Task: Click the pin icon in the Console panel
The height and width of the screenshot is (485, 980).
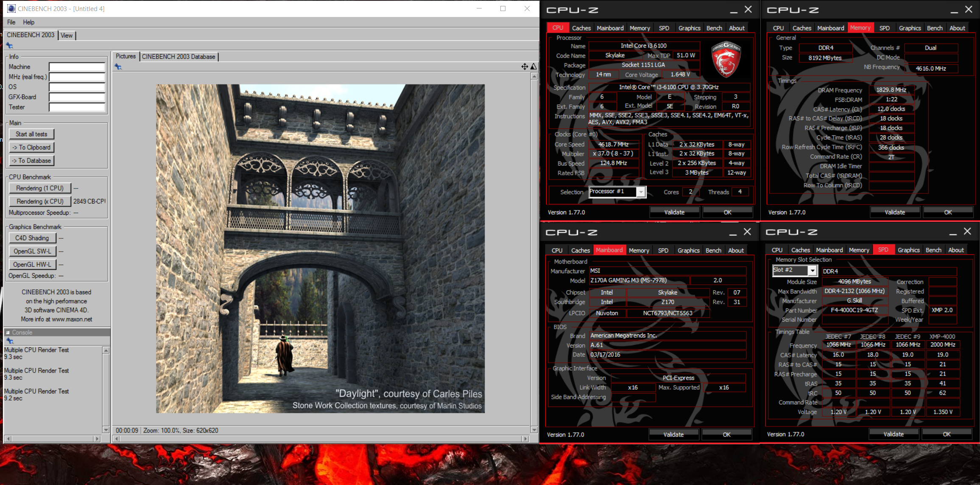Action: tap(10, 341)
